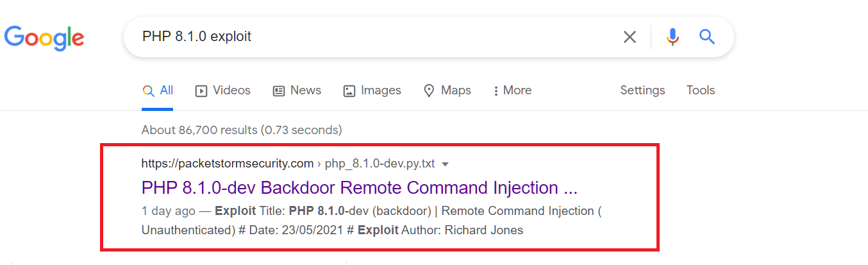The height and width of the screenshot is (265, 868).
Task: Click the php_8.1.0-dev.py.txt breadcrumb path
Action: [x=380, y=164]
